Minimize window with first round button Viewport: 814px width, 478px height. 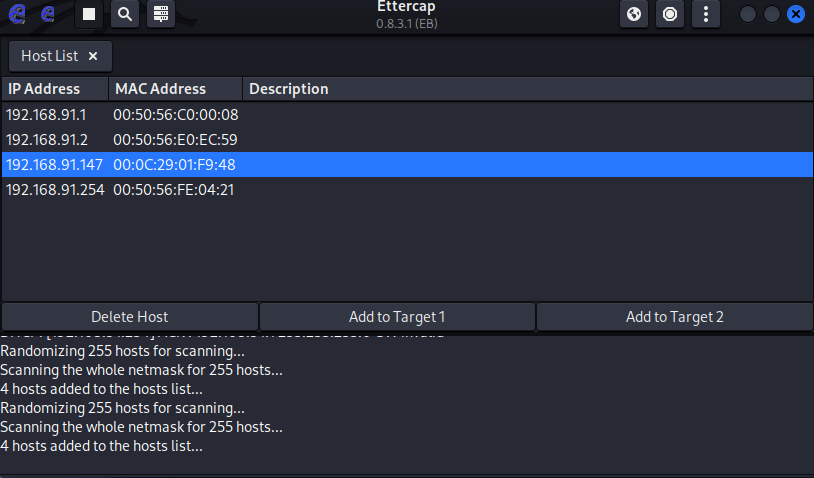pos(748,14)
